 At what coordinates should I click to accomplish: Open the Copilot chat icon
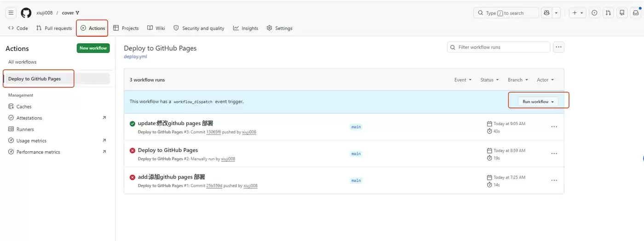(546, 13)
